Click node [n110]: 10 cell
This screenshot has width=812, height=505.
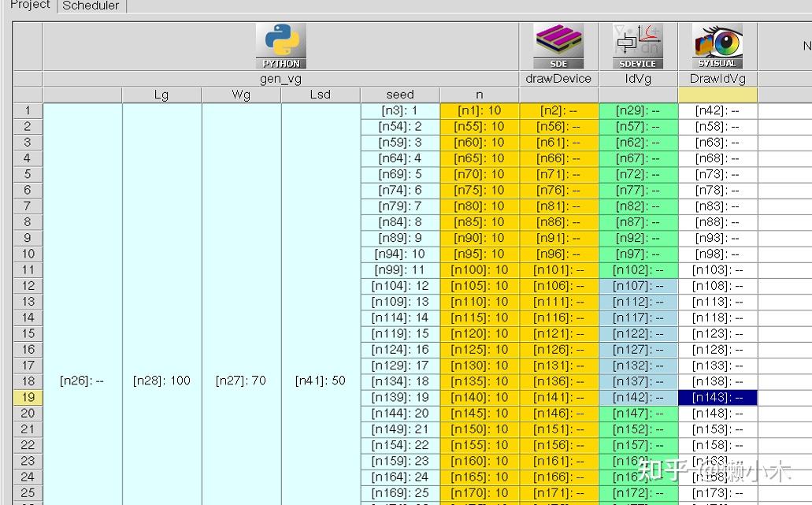[479, 302]
